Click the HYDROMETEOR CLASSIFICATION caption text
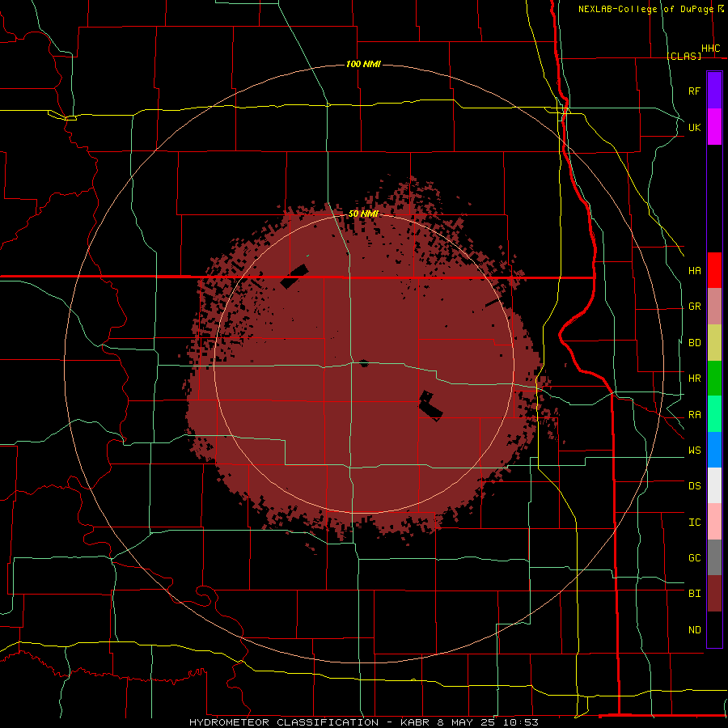728x728 pixels. tap(284, 722)
